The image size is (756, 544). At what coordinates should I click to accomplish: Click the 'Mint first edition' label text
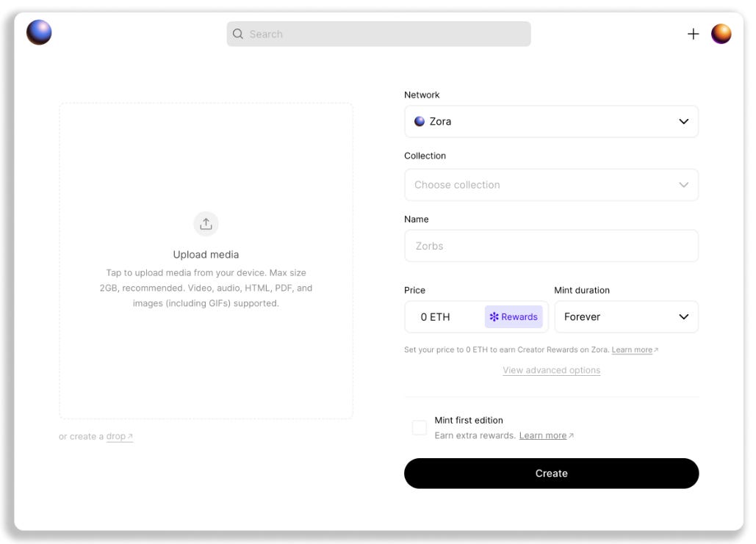pos(468,420)
